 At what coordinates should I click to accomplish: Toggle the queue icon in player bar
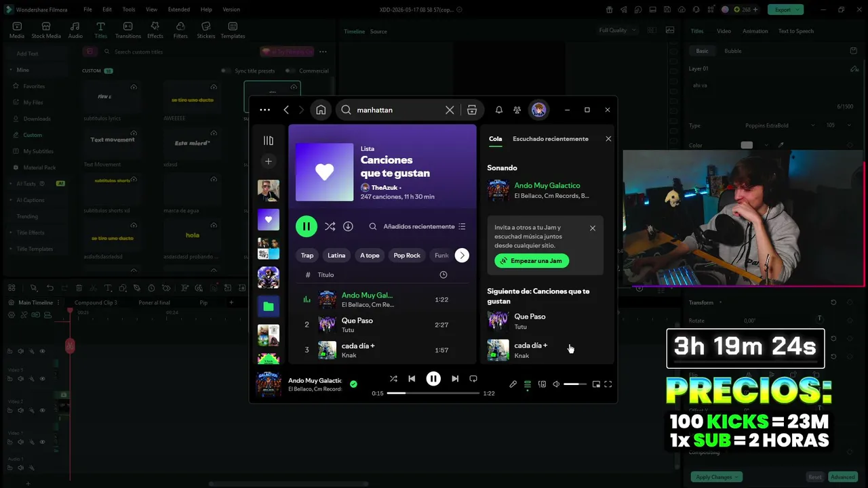point(528,384)
